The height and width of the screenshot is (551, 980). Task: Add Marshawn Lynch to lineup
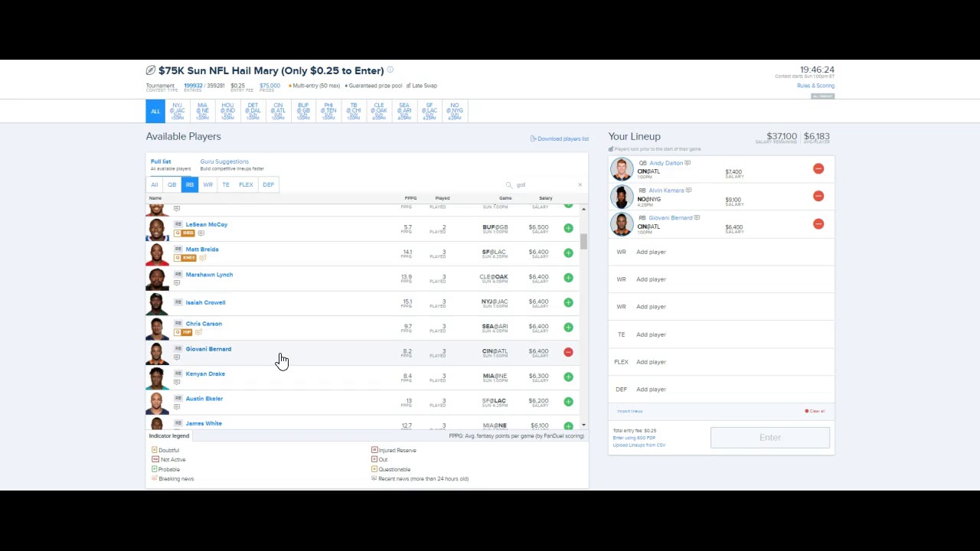point(568,278)
